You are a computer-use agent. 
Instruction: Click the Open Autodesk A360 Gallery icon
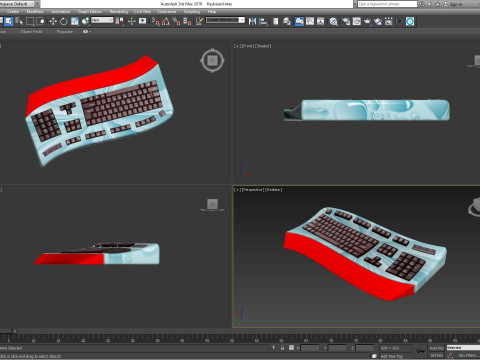coord(389,21)
